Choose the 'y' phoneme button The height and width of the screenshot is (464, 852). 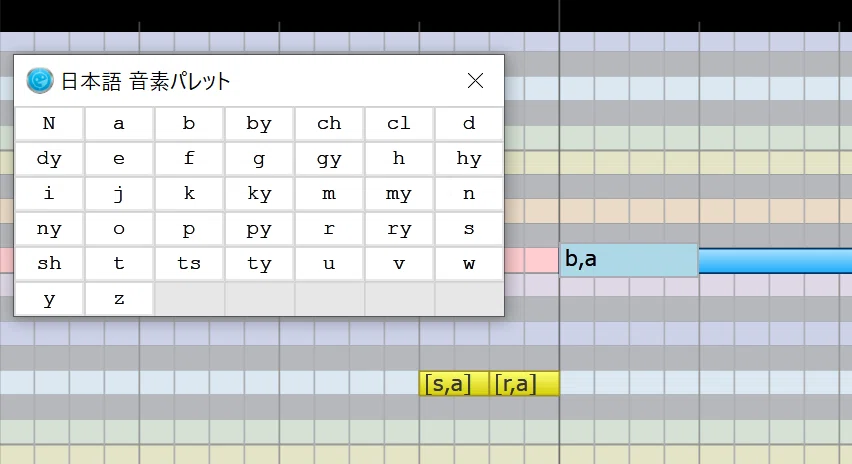(x=49, y=299)
